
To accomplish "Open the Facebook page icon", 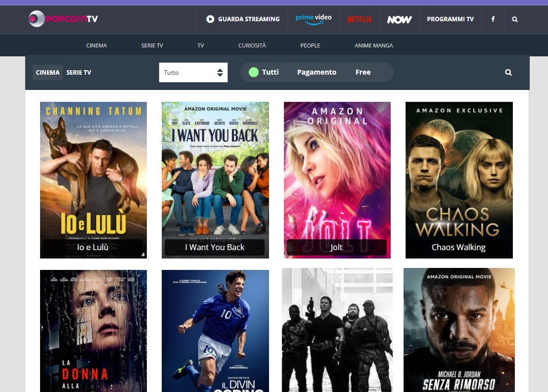I will tap(493, 19).
